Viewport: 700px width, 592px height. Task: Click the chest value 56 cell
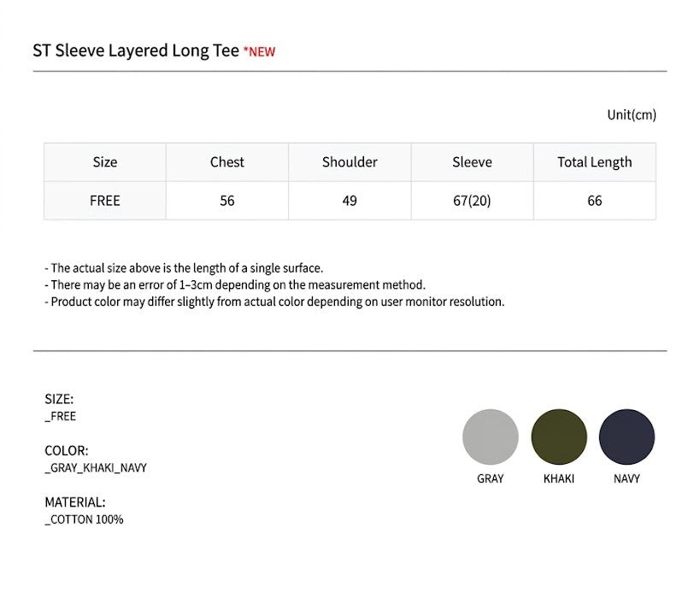tap(227, 201)
